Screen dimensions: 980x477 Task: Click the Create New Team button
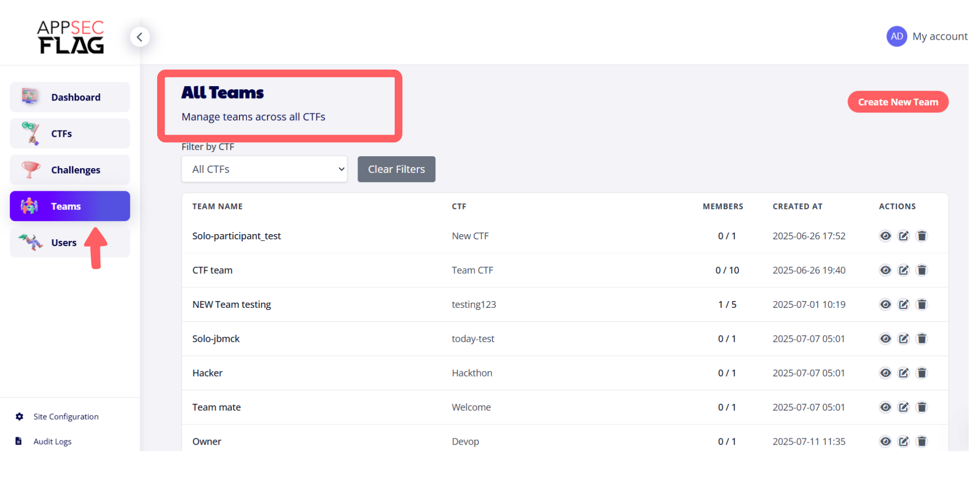[898, 102]
